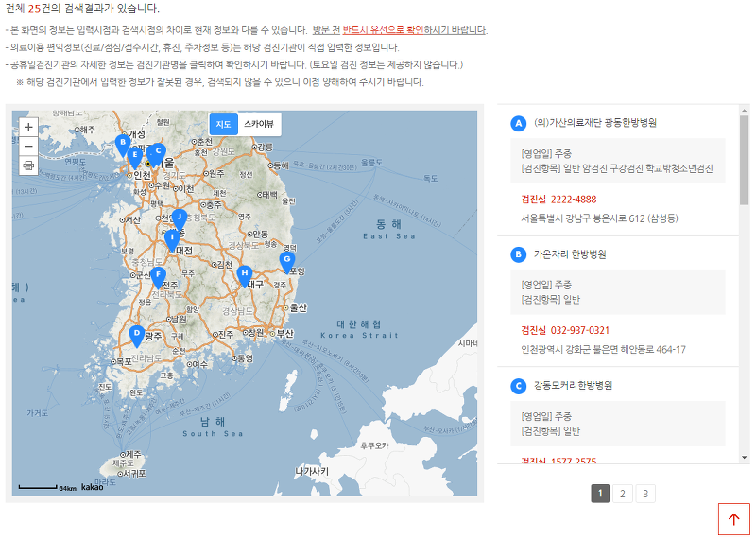756x540 pixels.
Task: Click address 인천광역시 강화군 불은면 해안동로 464-17
Action: (x=603, y=349)
